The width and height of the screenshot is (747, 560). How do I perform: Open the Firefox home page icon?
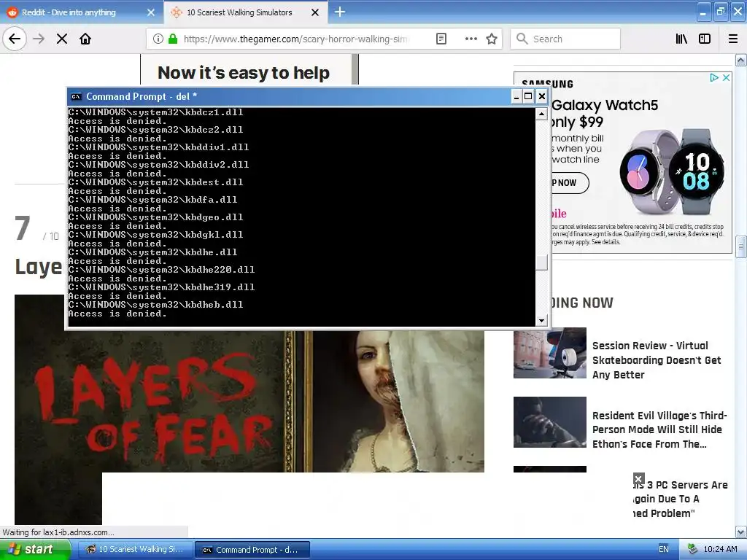pos(85,39)
